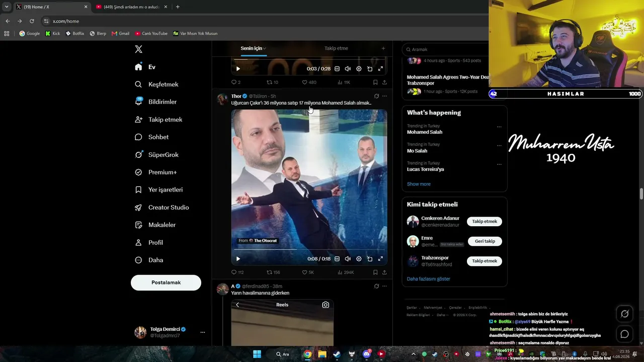This screenshot has height=362, width=644.
Task: Open options for Mohamed Salah trend
Action: (x=499, y=127)
